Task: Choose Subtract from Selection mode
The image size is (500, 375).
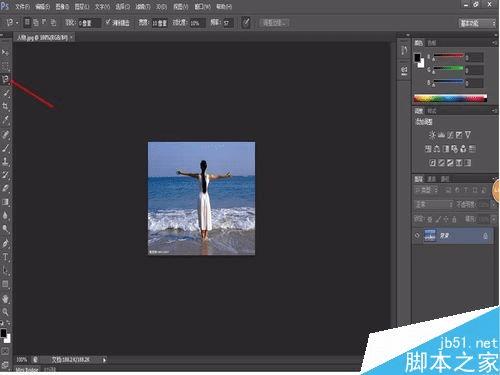Action: coord(44,22)
